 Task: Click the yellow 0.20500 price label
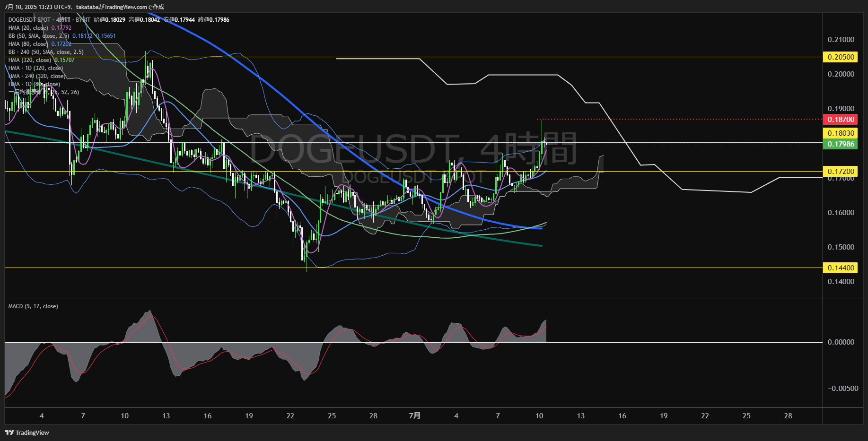pyautogui.click(x=841, y=57)
